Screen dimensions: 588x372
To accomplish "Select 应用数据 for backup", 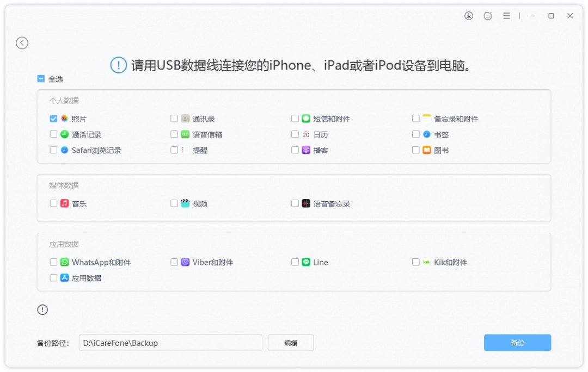I will 53,277.
